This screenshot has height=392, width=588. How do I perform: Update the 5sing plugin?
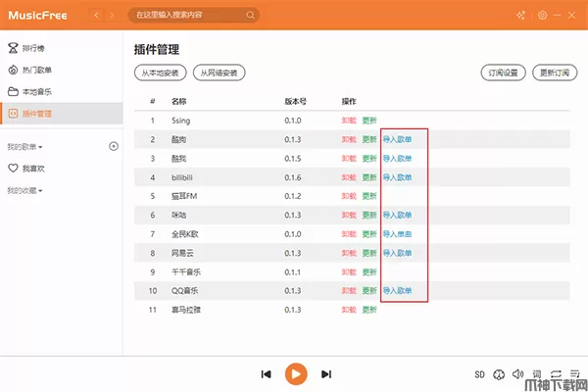[369, 121]
